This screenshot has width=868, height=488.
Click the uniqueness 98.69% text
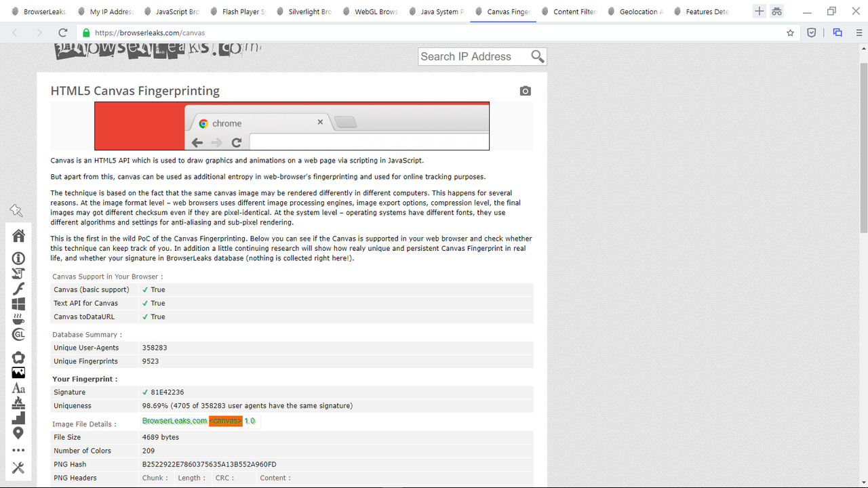point(247,406)
